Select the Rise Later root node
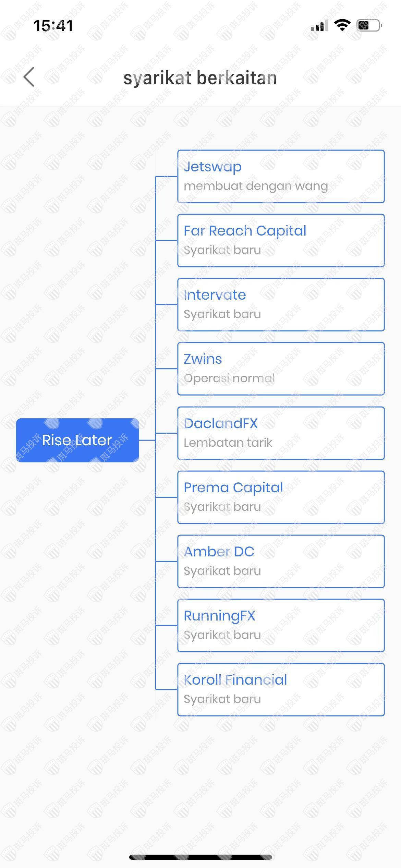401x868 pixels. (x=77, y=440)
